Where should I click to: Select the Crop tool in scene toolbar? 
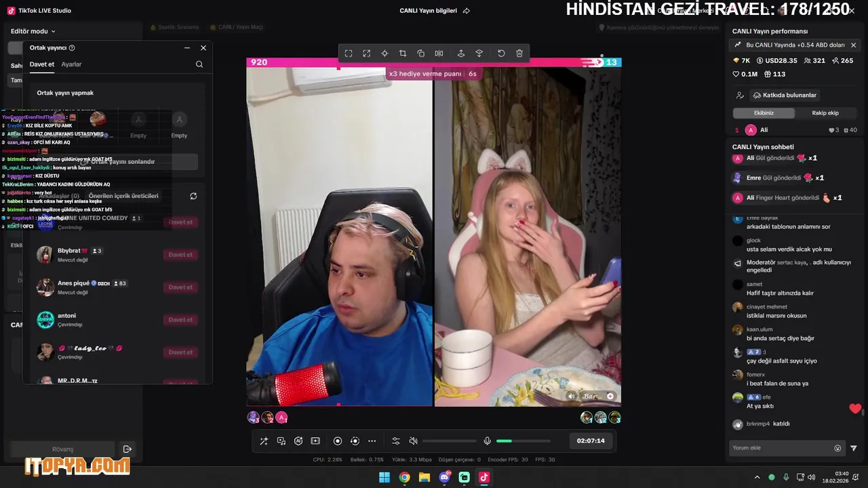403,54
